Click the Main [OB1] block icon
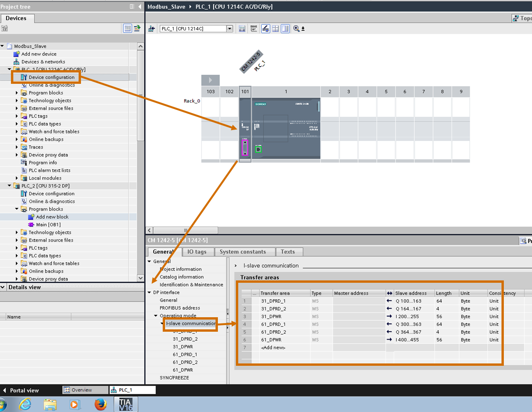532x412 pixels. pos(31,224)
